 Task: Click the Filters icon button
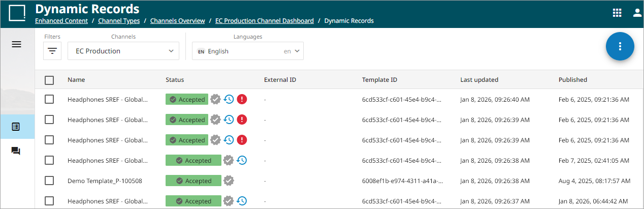(52, 51)
